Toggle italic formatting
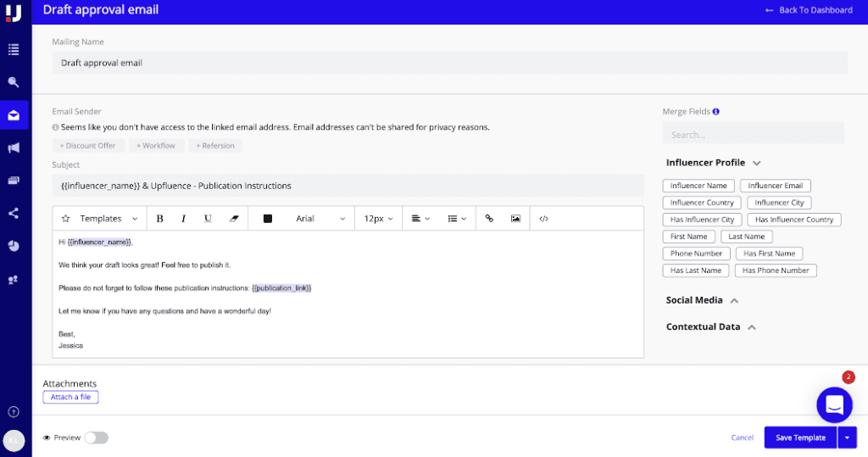The height and width of the screenshot is (457, 868). (x=184, y=219)
